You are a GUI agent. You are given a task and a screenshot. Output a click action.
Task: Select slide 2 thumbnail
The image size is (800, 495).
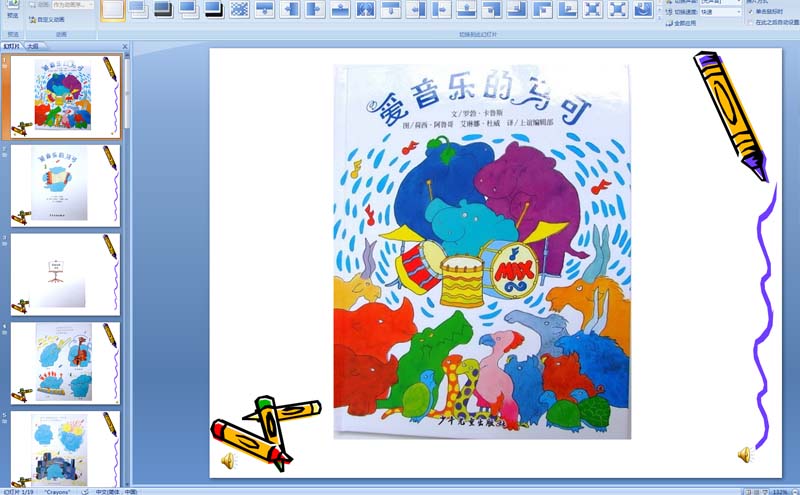pyautogui.click(x=65, y=186)
